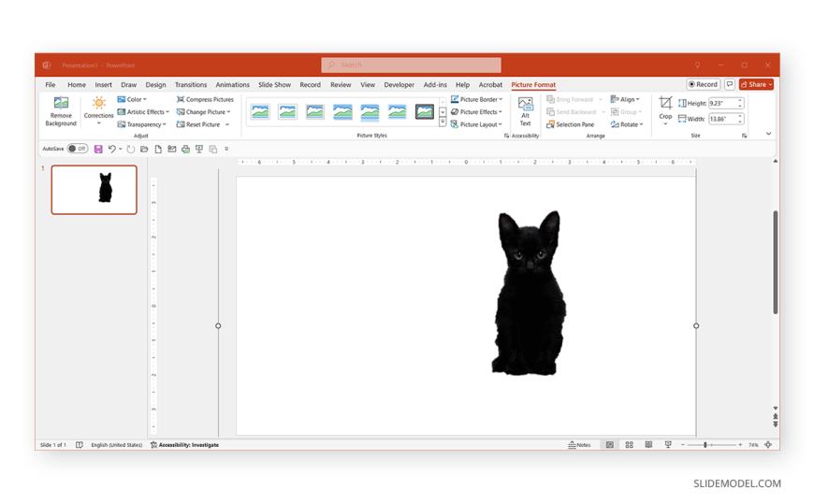Apply the first picture style thumbnail
The image size is (814, 504).
pyautogui.click(x=261, y=111)
